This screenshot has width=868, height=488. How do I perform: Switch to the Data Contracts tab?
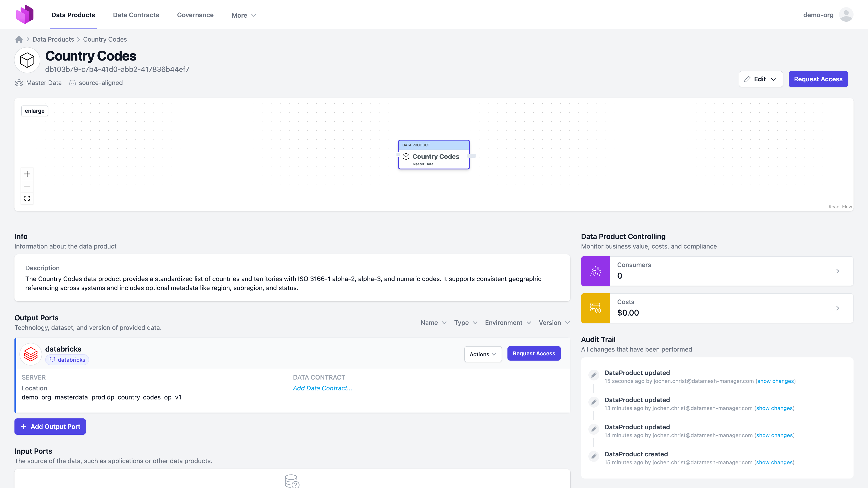point(136,15)
